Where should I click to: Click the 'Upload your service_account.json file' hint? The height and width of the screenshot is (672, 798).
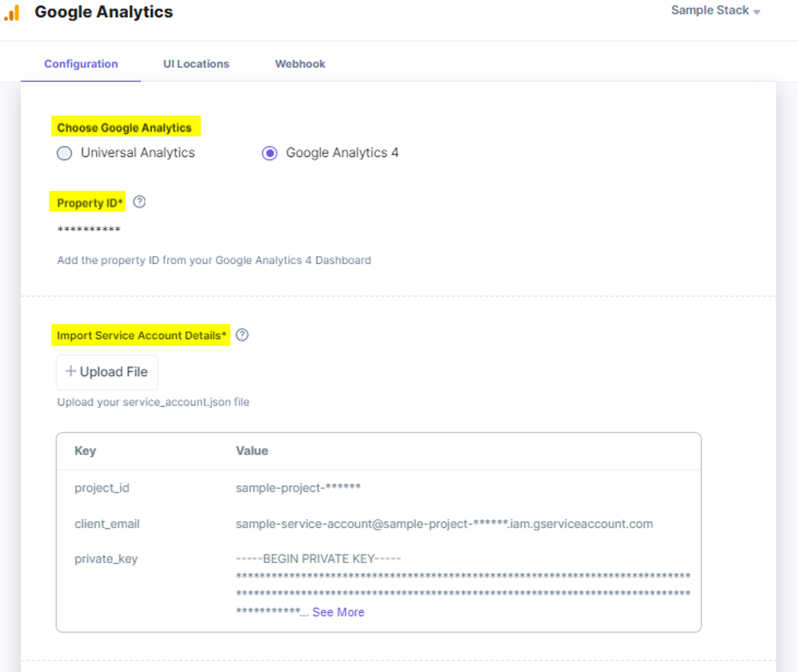point(153,402)
